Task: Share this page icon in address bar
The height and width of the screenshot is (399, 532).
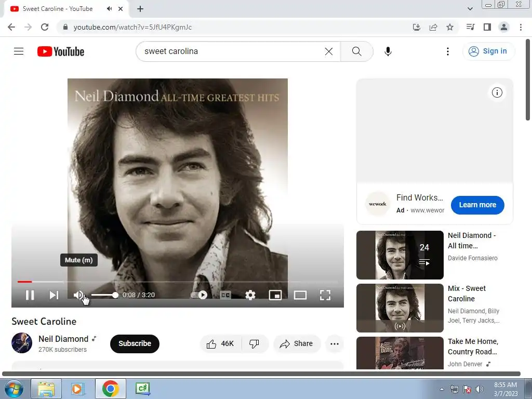Action: (x=433, y=27)
